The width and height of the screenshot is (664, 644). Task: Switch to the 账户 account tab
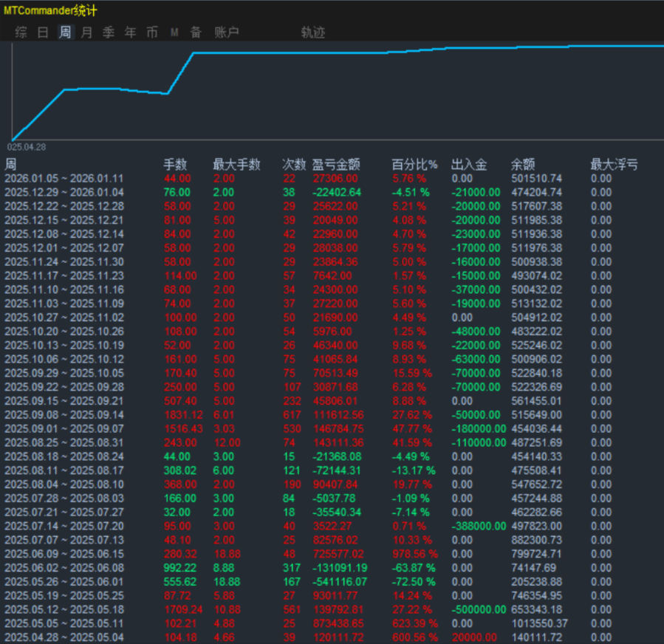point(226,32)
